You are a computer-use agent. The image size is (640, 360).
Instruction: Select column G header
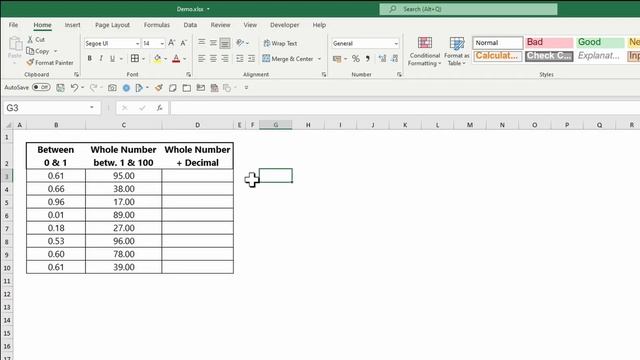(x=276, y=125)
